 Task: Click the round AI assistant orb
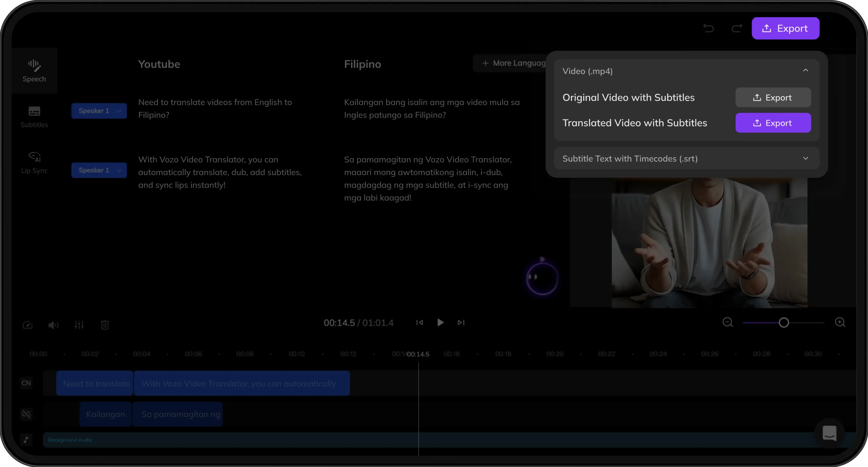pos(542,279)
